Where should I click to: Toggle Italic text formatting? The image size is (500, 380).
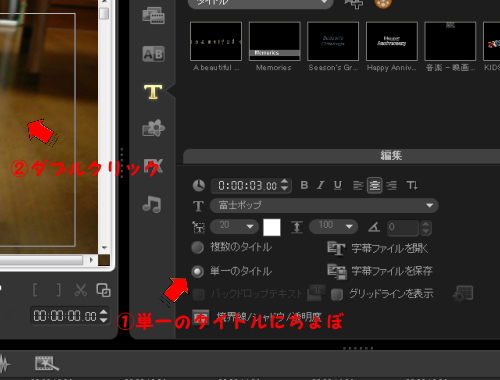tap(320, 185)
